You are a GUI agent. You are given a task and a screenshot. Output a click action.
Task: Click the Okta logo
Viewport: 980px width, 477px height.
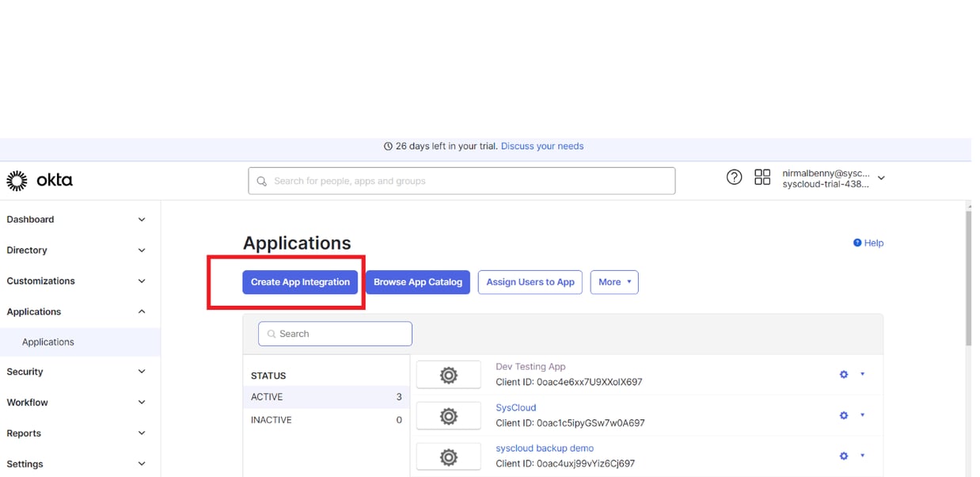tap(40, 180)
